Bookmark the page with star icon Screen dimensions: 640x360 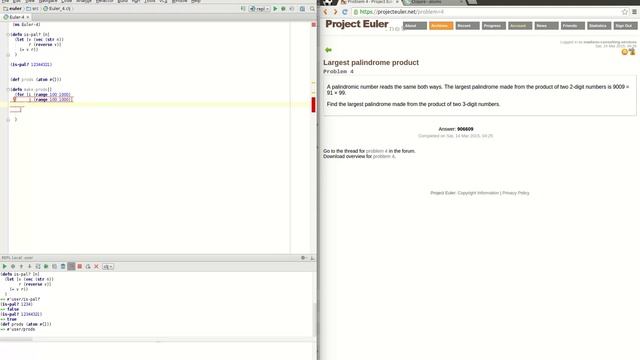coord(624,12)
